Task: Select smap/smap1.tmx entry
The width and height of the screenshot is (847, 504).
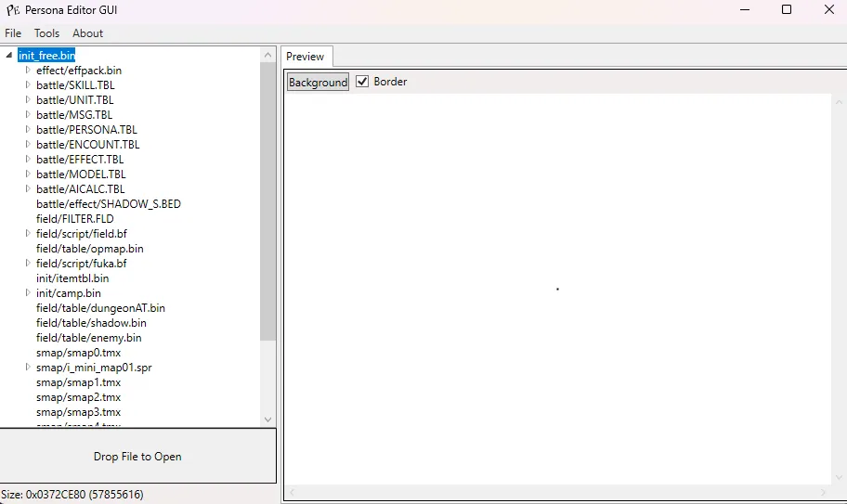Action: point(78,382)
